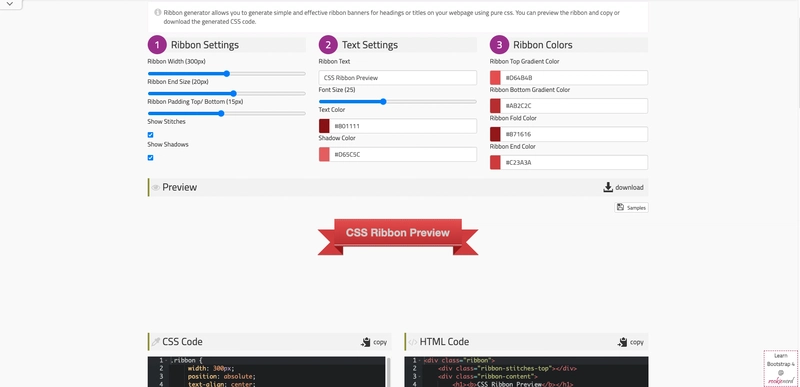The height and width of the screenshot is (387, 800).
Task: Click the download icon in the Preview bar
Action: click(608, 187)
